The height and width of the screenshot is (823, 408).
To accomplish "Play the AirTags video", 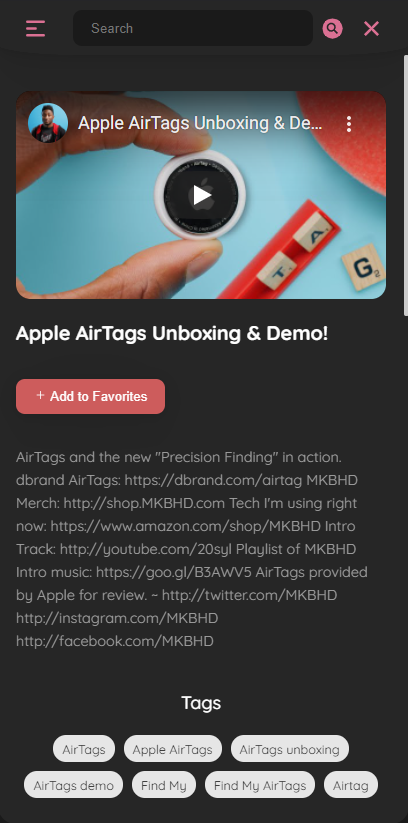I will (202, 195).
